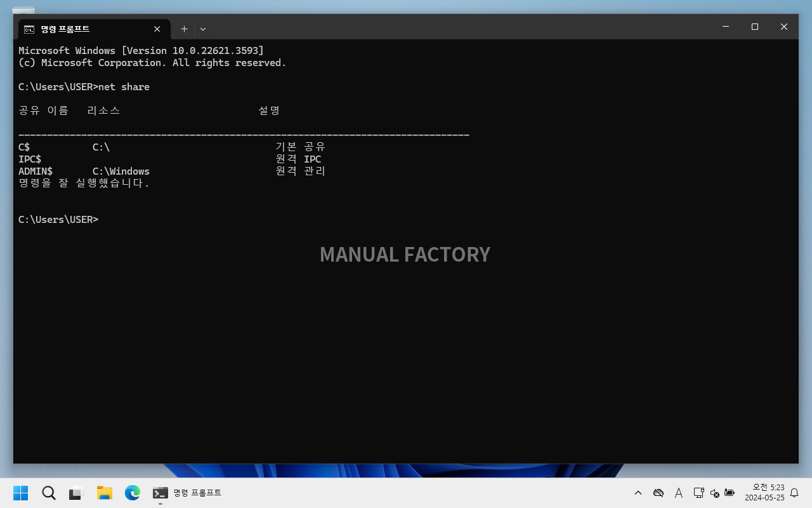Toggle the notification bell in system tray
This screenshot has width=812, height=508.
pos(794,493)
